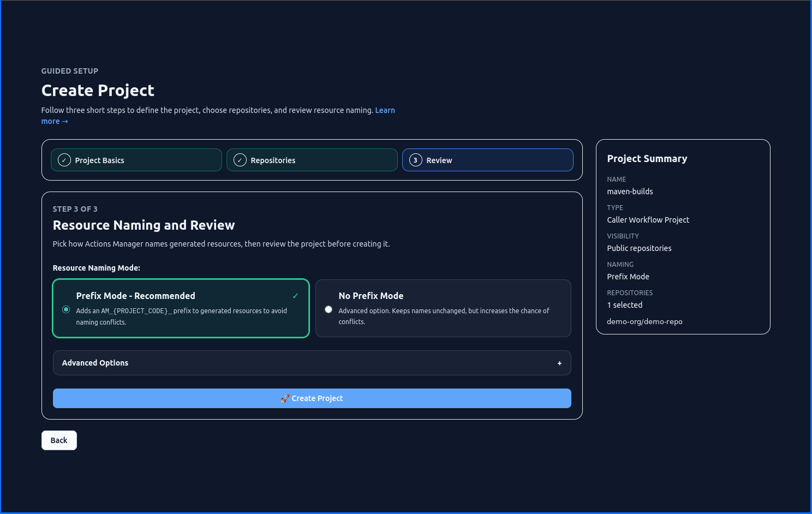This screenshot has height=514, width=812.
Task: Open the Review step tab
Action: [x=488, y=160]
